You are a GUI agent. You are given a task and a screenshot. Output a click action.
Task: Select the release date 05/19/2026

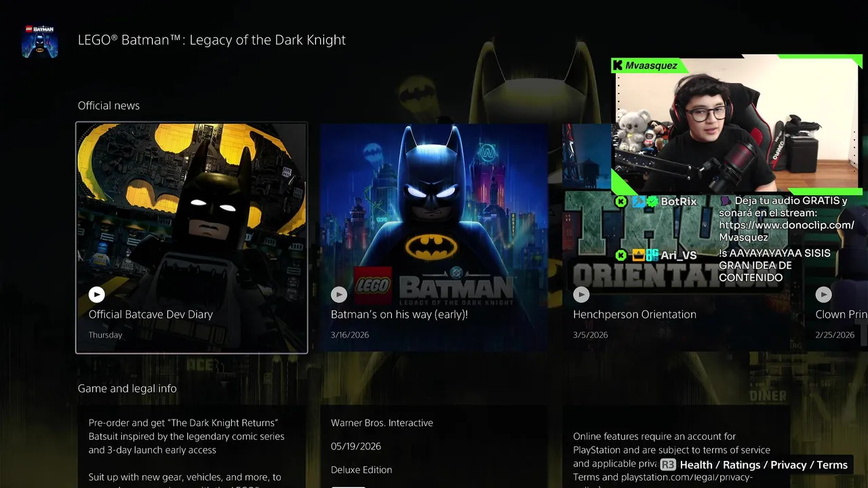[x=356, y=447]
